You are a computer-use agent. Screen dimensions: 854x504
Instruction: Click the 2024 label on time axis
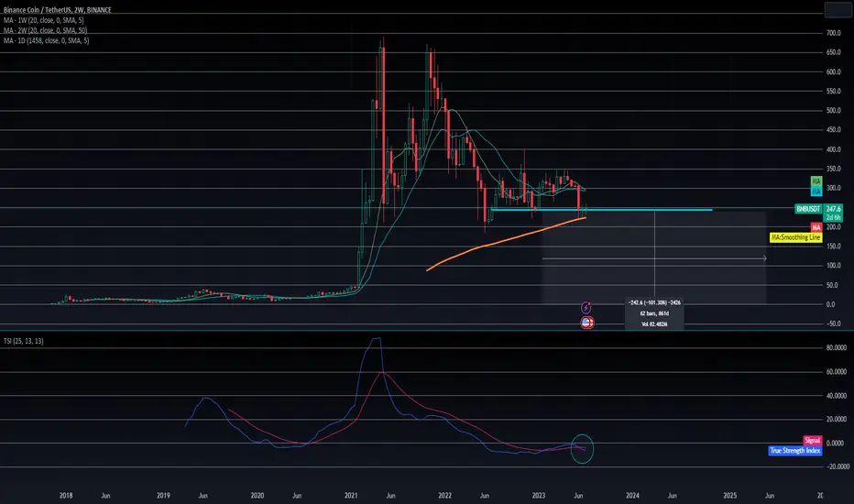(x=632, y=495)
